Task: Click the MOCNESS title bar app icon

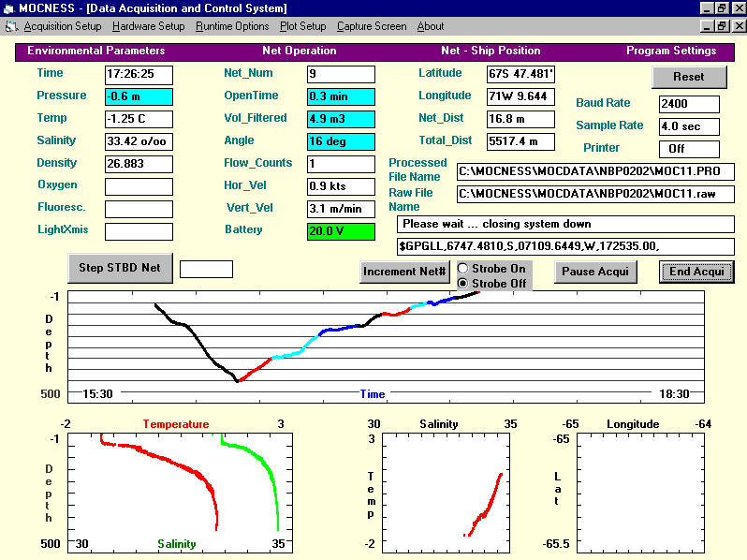Action: point(9,8)
